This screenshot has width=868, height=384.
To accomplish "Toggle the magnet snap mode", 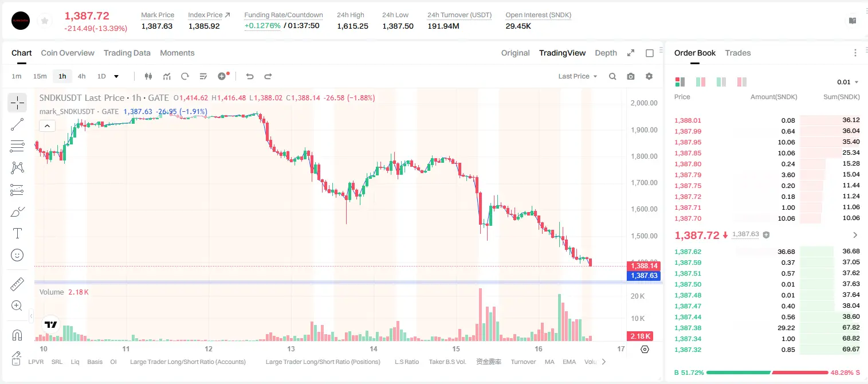I will 17,335.
